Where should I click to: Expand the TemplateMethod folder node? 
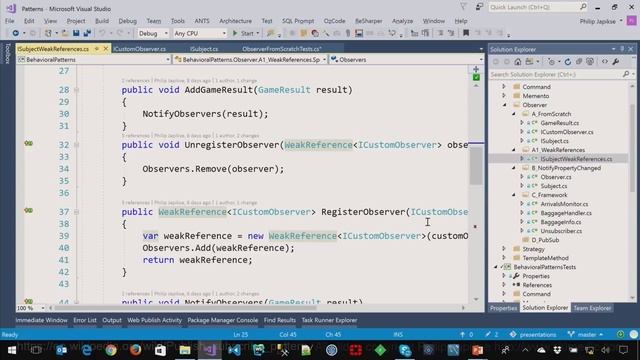(504, 258)
